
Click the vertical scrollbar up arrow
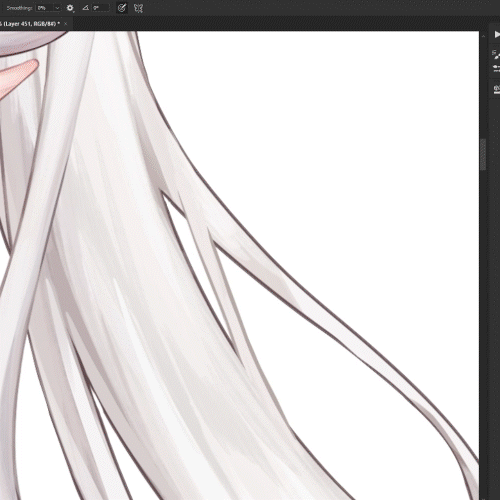point(483,36)
